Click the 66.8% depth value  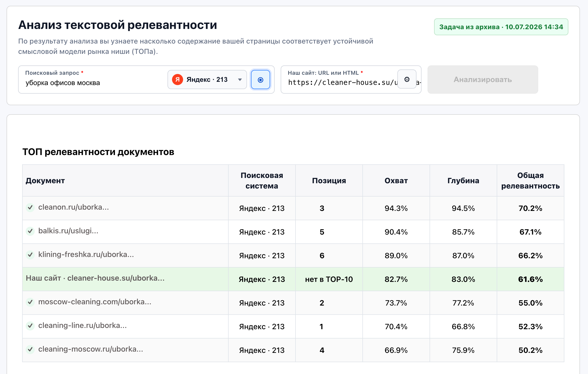(x=463, y=327)
